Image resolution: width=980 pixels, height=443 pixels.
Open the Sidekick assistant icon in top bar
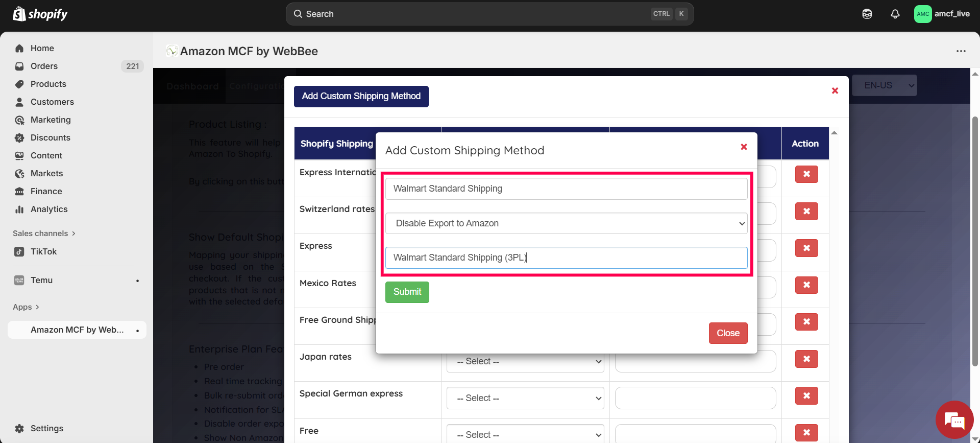(x=867, y=14)
